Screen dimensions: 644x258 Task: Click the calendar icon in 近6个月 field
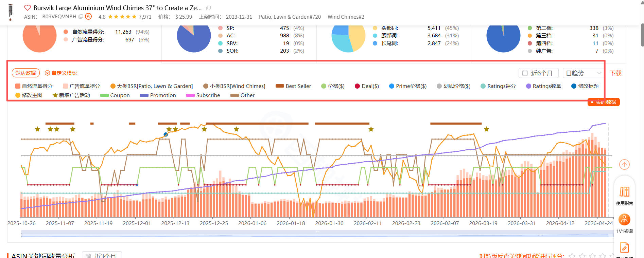[x=525, y=73]
